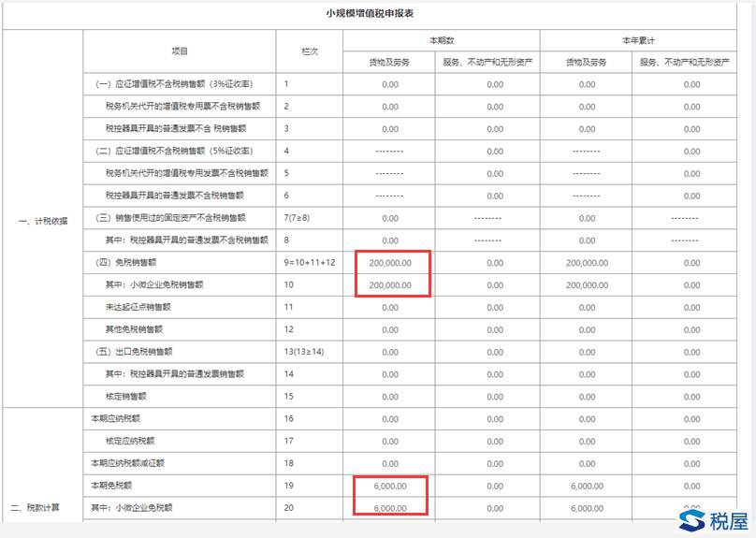Select "200,000.00" in 小微企业免税销售额 row, 本期数 货物及劳务
The image size is (756, 538).
390,285
